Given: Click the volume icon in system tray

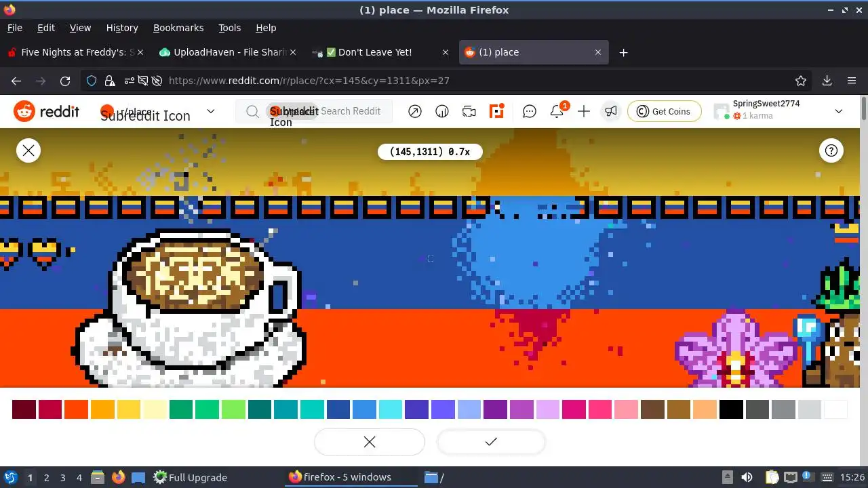Looking at the screenshot, I should point(747,477).
